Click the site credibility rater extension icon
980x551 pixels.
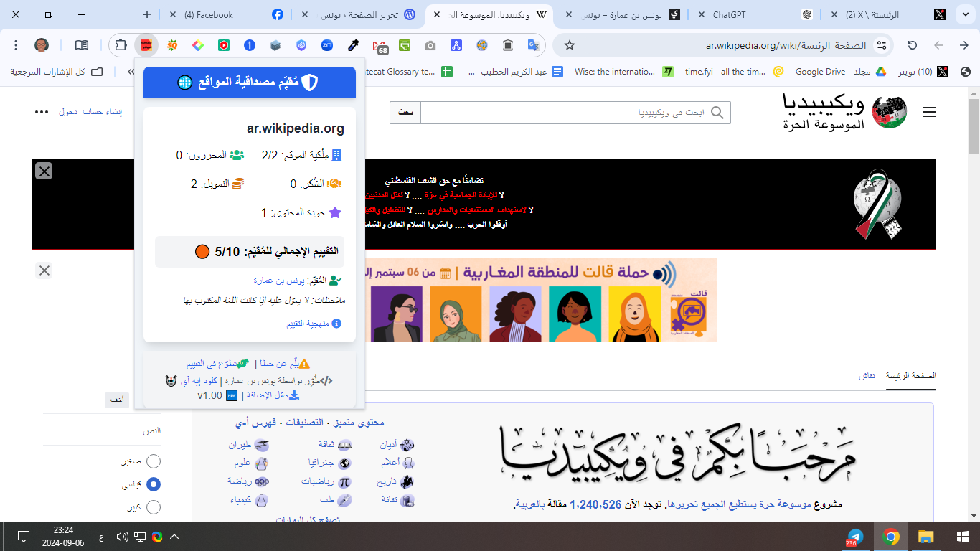[x=146, y=44]
